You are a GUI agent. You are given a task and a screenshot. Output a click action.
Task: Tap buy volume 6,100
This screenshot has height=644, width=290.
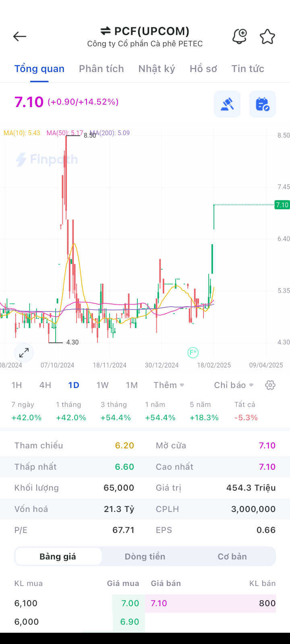(26, 603)
